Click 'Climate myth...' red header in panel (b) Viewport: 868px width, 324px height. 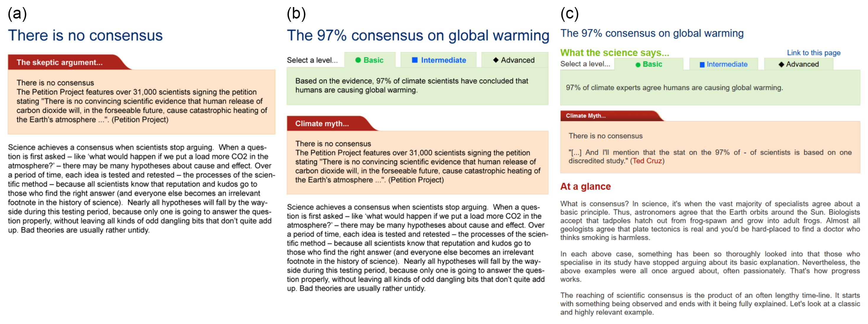322,124
